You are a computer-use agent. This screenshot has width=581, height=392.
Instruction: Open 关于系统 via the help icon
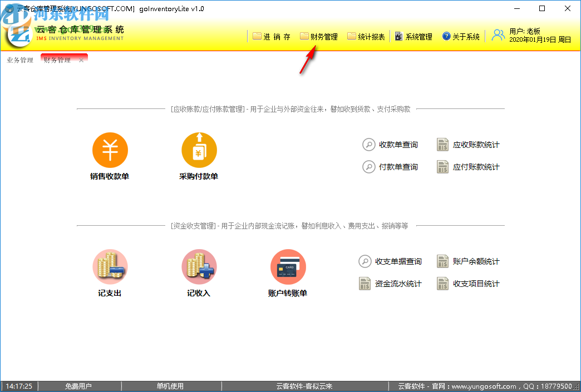coord(446,36)
